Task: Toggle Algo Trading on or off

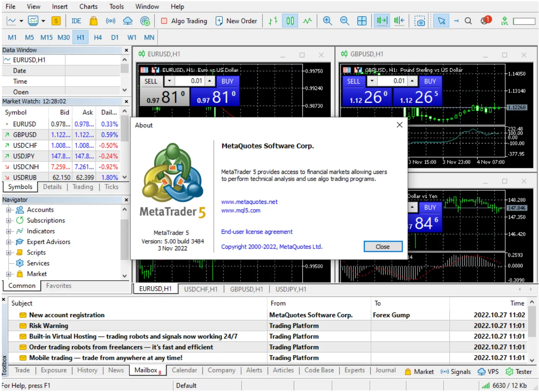Action: point(184,21)
